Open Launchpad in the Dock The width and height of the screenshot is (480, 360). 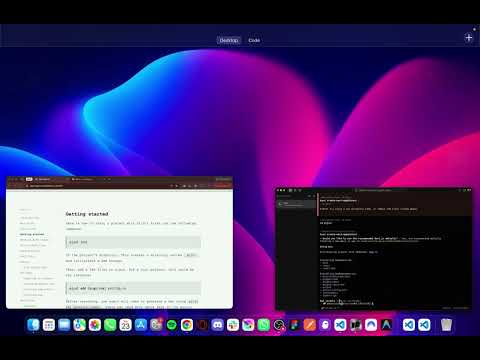click(x=49, y=325)
